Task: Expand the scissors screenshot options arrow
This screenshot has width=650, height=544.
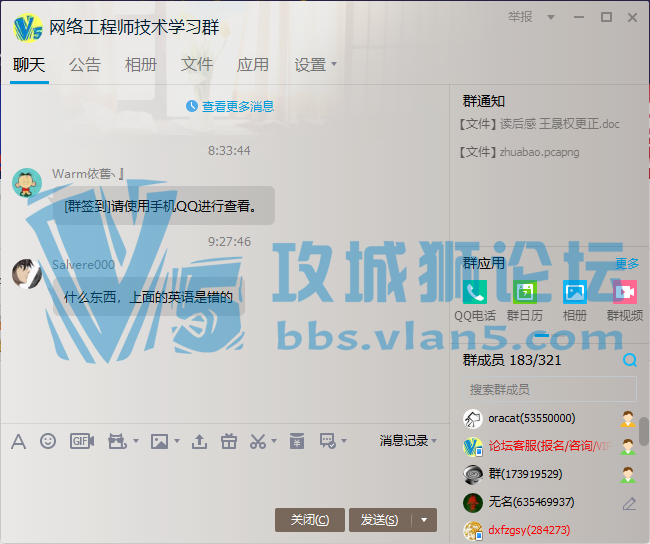Action: 274,441
